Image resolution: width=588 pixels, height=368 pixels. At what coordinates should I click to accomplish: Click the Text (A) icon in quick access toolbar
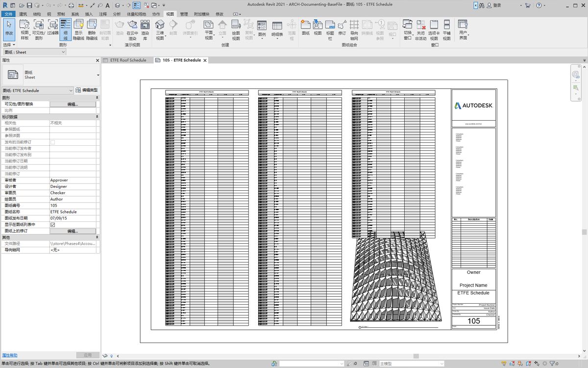click(107, 5)
